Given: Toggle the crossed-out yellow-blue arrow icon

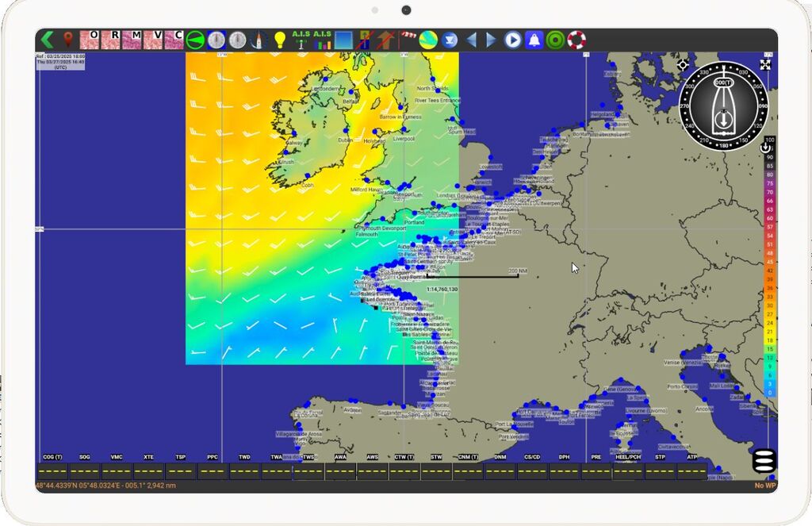Looking at the screenshot, I should click(x=364, y=40).
